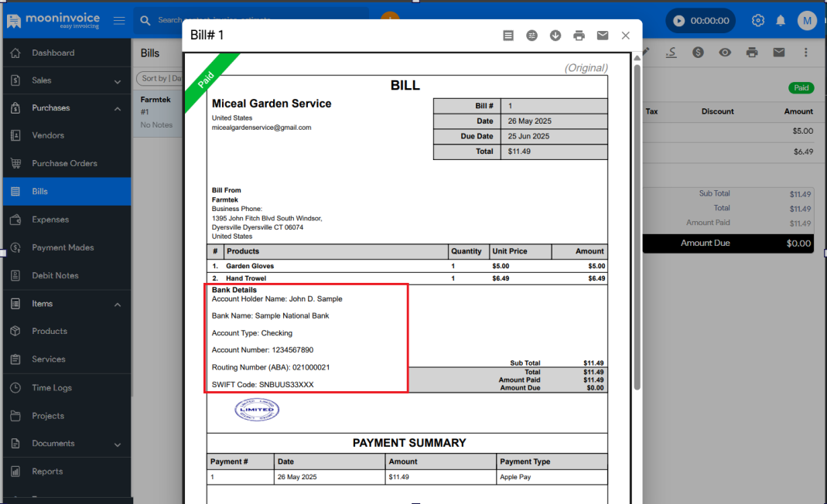827x504 pixels.
Task: Open Reports in the sidebar
Action: (67, 472)
